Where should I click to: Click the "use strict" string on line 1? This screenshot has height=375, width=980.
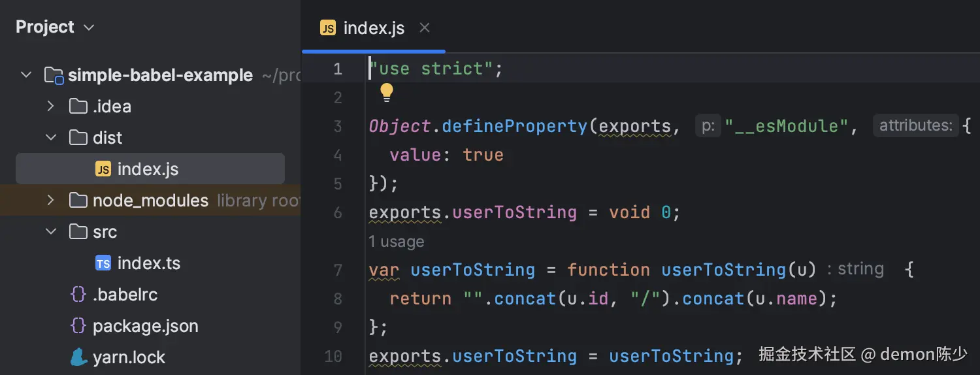pos(431,69)
